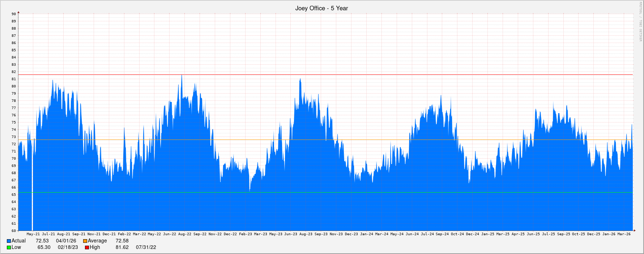The height and width of the screenshot is (254, 644).
Task: Click the May-21 label on x-axis
Action: point(33,234)
